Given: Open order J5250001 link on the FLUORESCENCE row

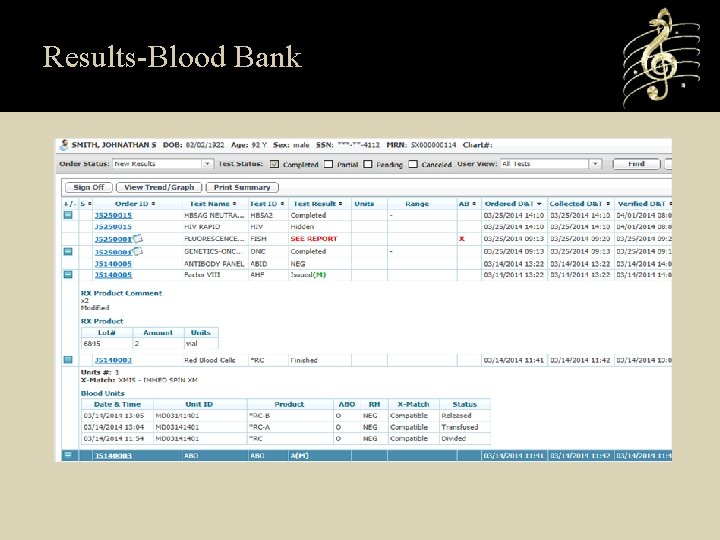Looking at the screenshot, I should (x=113, y=239).
